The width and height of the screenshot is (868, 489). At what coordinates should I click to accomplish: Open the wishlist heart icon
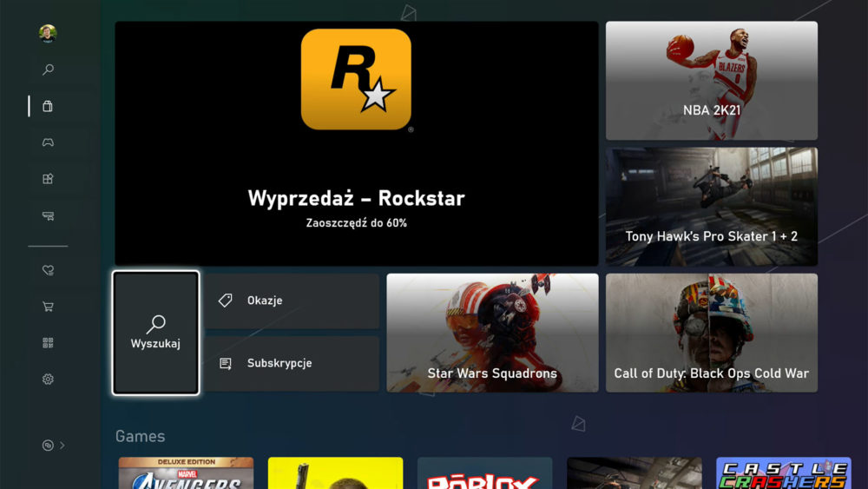pos(48,270)
